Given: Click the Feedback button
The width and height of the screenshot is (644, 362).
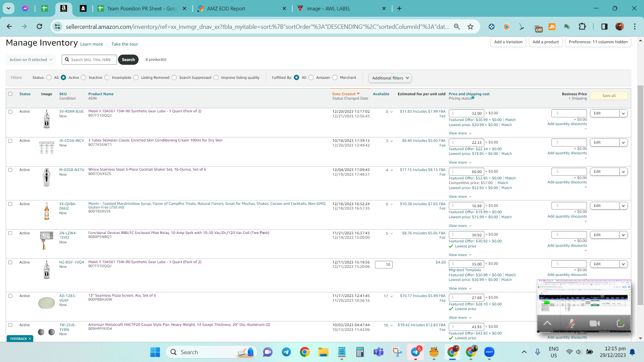Looking at the screenshot, I should click(20, 339).
